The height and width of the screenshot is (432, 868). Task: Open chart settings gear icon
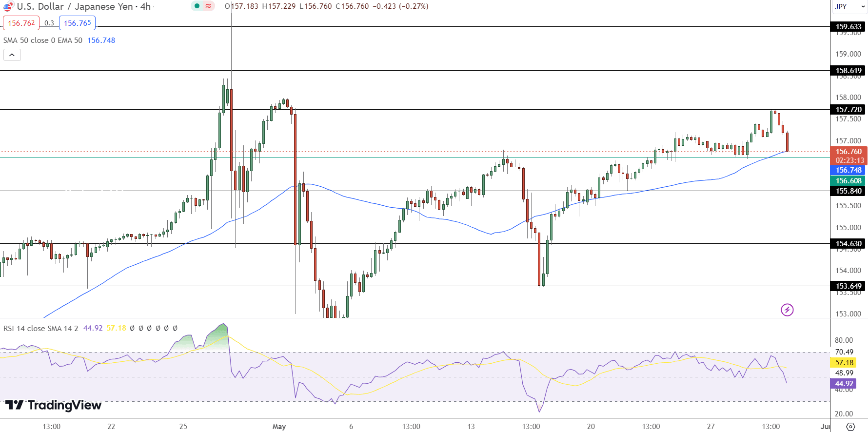tap(850, 427)
